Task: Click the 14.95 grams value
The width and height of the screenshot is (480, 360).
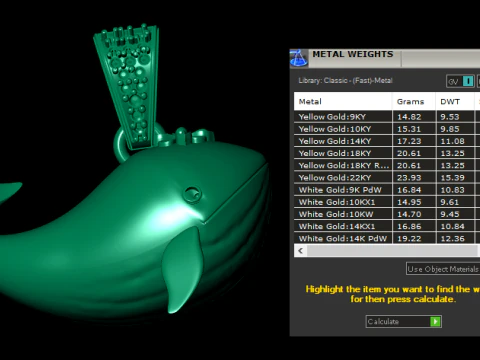Action: (409, 202)
